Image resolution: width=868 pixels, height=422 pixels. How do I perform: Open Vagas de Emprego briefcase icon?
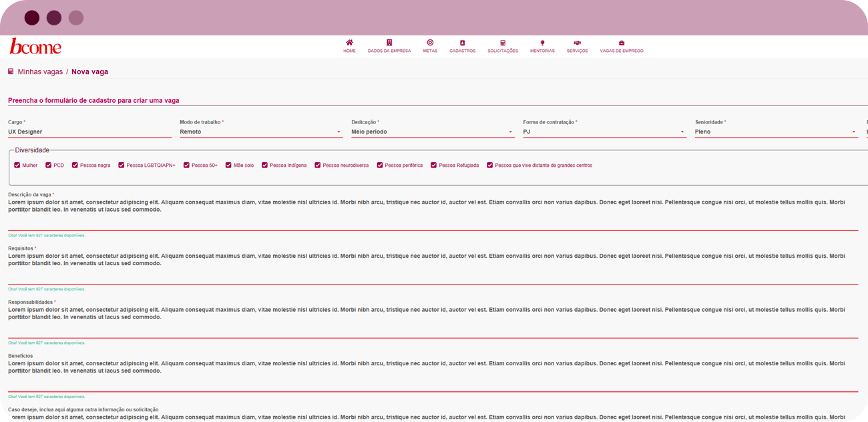622,43
